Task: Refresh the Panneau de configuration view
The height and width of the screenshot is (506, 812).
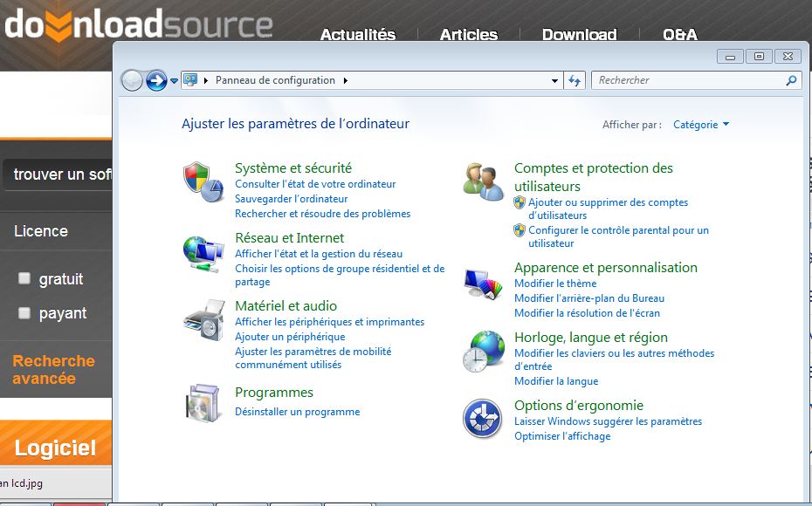Action: point(575,81)
